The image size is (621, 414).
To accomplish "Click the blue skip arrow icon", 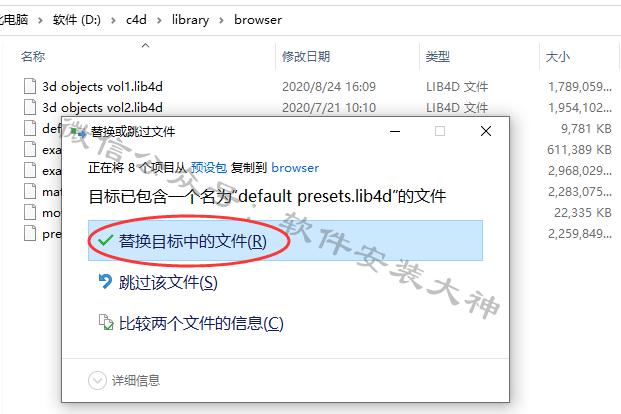I will coord(105,282).
